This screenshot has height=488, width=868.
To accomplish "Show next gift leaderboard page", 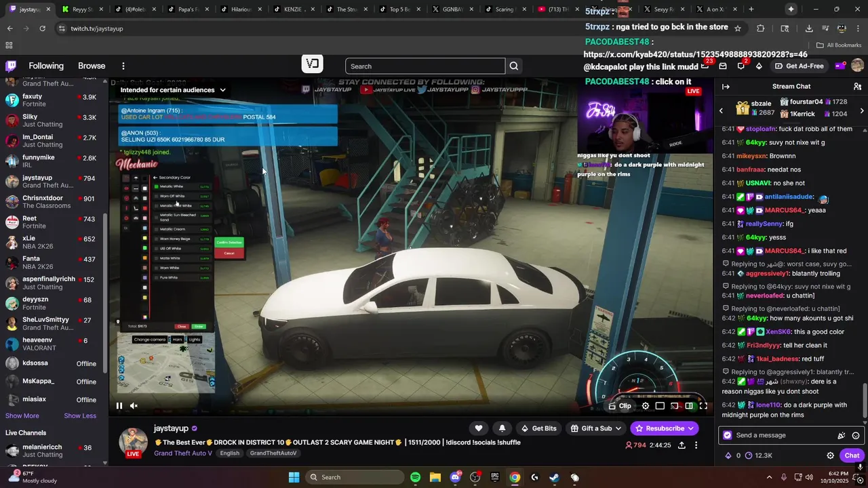I will coord(862,110).
